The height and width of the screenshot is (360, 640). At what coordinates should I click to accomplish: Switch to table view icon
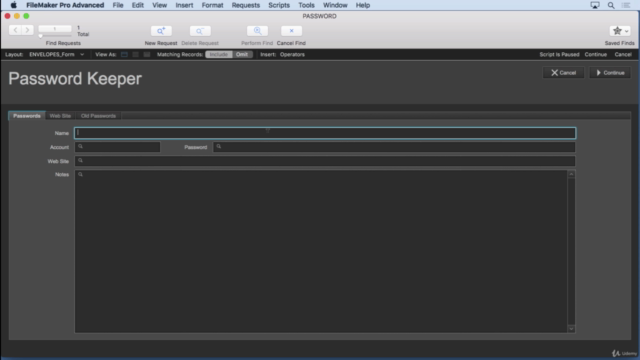[147, 55]
